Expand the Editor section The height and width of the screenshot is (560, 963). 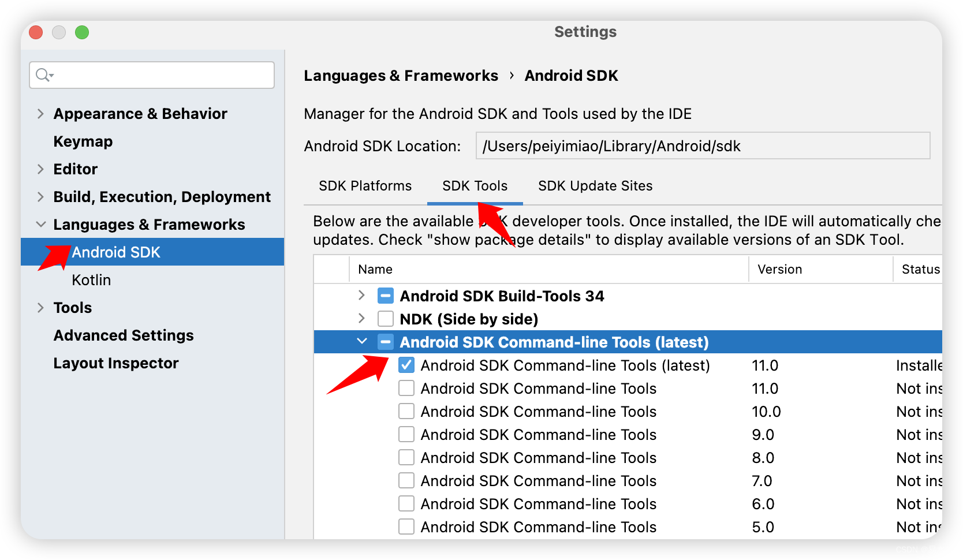click(40, 169)
